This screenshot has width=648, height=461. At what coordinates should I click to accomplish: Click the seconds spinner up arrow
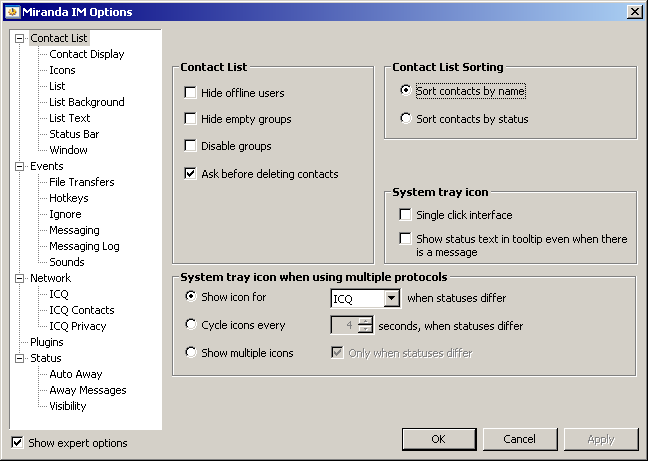click(365, 321)
